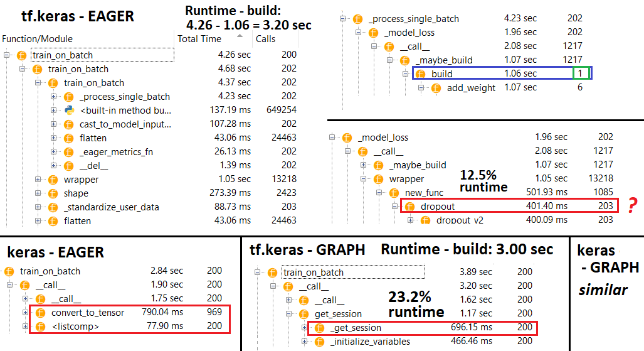Select the __del__ tree row label
The image size is (644, 351).
(94, 166)
